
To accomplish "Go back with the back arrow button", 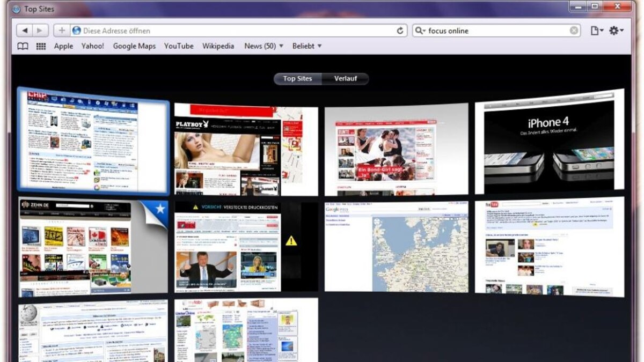I will click(x=26, y=31).
